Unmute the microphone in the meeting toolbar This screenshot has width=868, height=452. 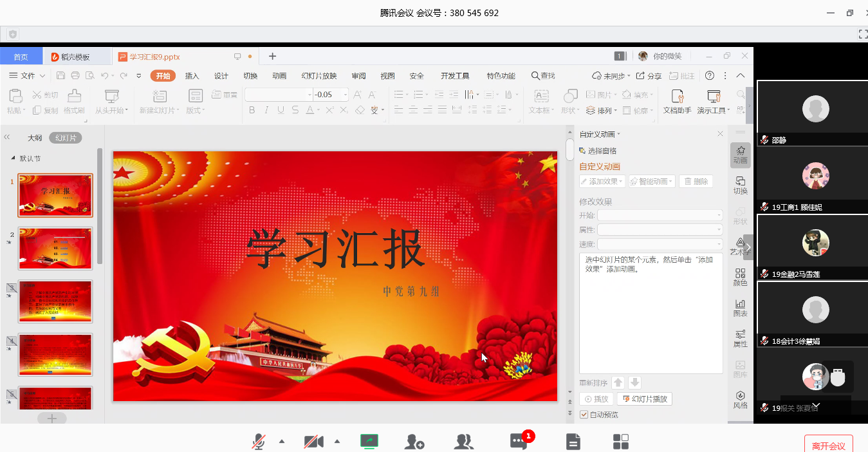pyautogui.click(x=259, y=441)
